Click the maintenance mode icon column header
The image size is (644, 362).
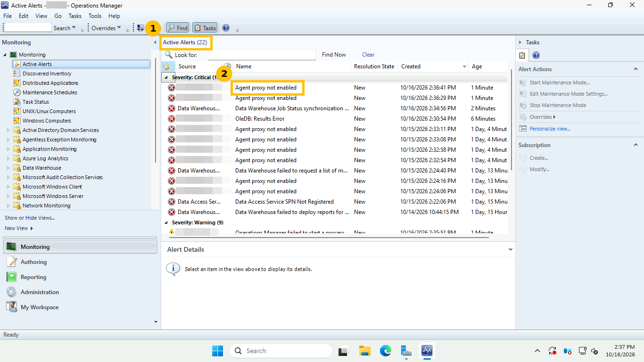(227, 66)
